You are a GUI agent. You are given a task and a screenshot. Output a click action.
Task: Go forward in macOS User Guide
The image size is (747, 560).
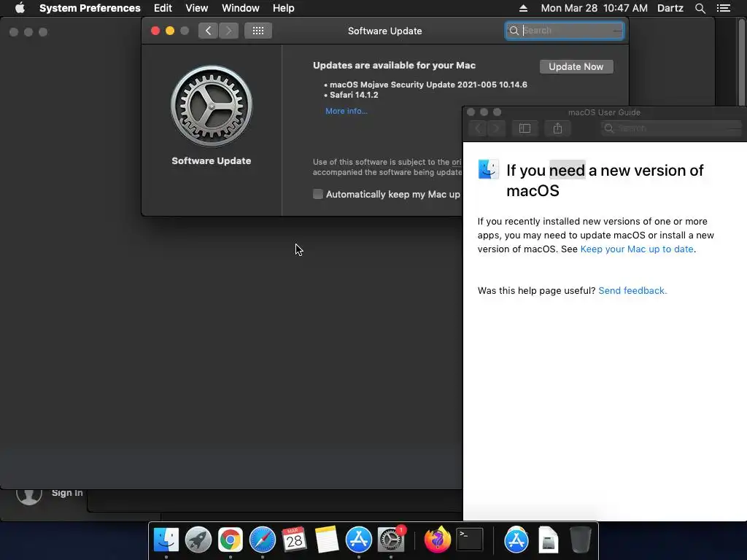(496, 128)
